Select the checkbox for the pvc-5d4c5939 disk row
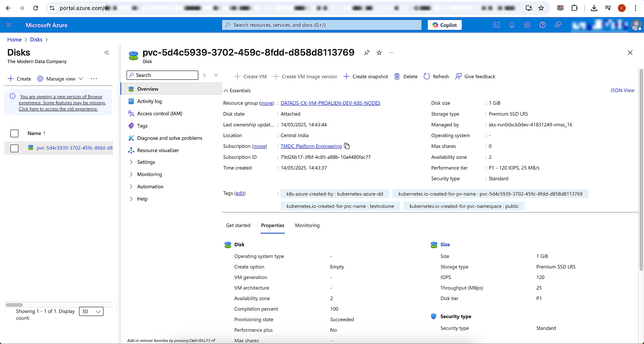This screenshot has width=644, height=344. 15,148
